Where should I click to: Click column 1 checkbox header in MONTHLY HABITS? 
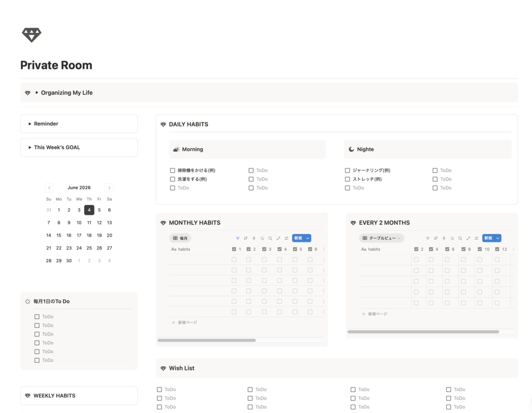coord(236,249)
